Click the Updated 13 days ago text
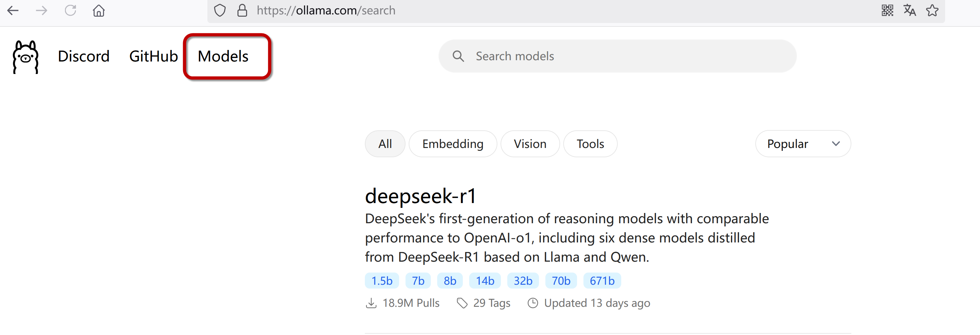 [597, 303]
